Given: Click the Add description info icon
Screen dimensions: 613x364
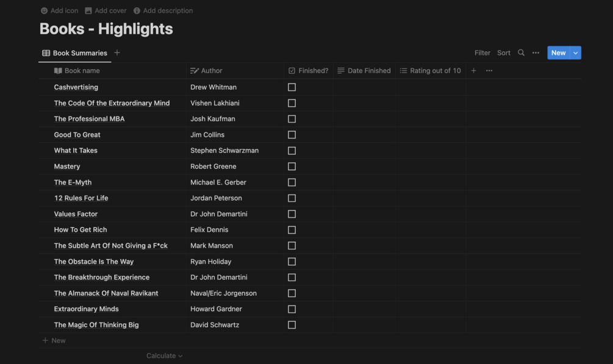Looking at the screenshot, I should (137, 11).
